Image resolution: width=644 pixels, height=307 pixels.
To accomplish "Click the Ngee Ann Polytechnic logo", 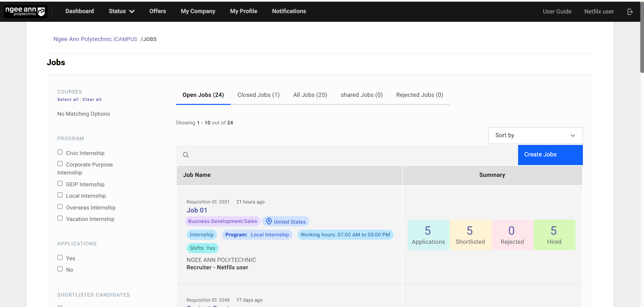I will click(x=25, y=11).
